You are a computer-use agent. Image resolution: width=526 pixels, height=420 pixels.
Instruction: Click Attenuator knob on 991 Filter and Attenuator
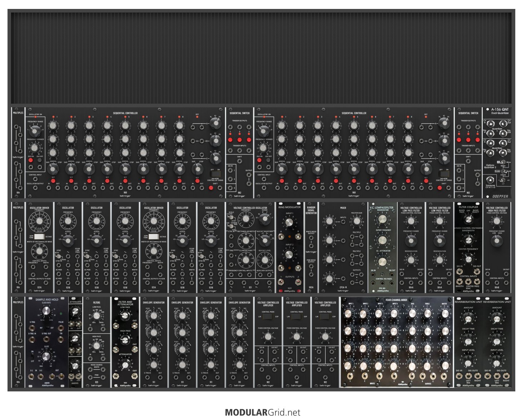click(x=125, y=365)
